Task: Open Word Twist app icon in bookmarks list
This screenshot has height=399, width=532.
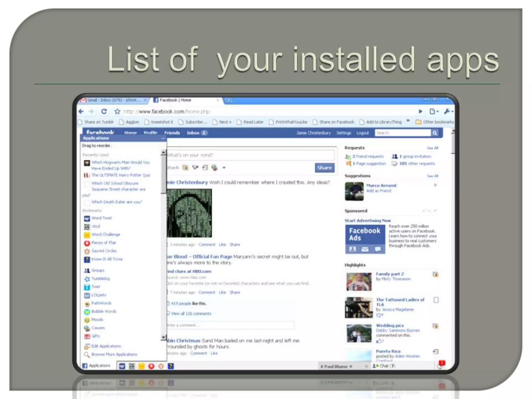Action: click(x=87, y=218)
